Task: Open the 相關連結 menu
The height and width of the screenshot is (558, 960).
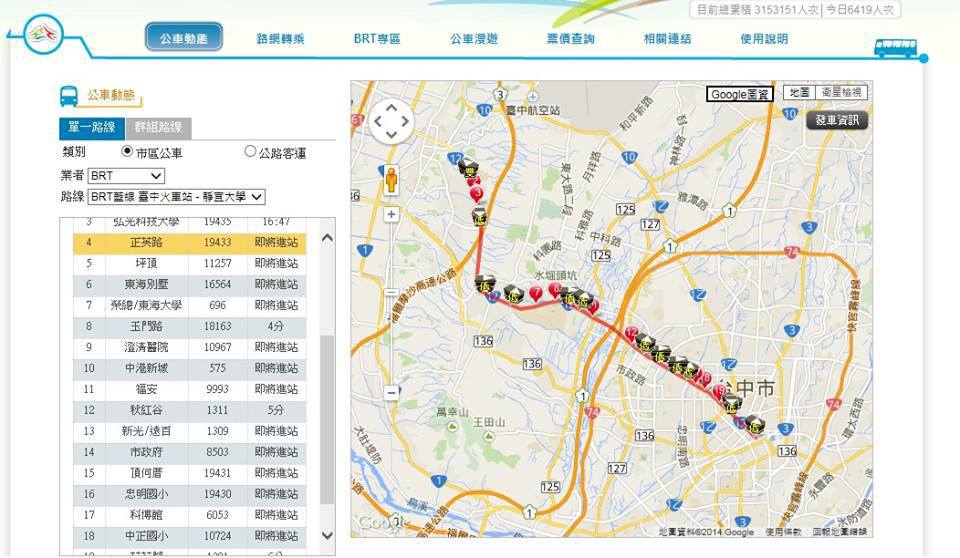Action: tap(667, 39)
